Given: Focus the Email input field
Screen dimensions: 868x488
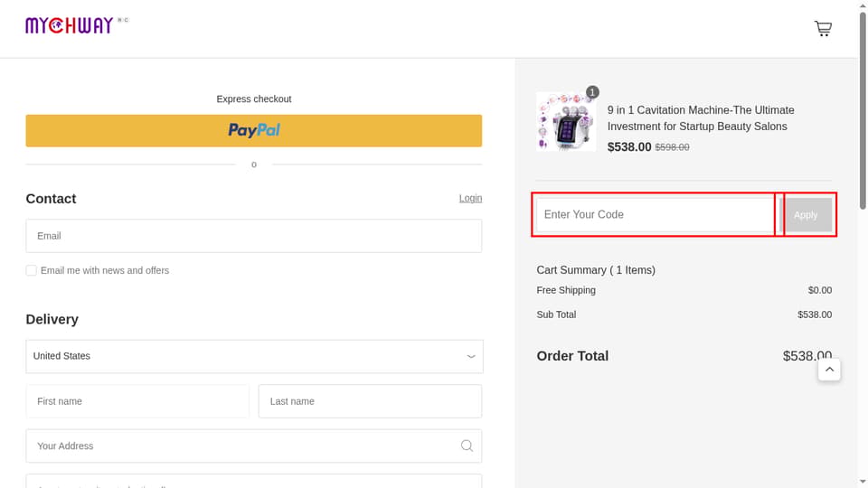Looking at the screenshot, I should tap(253, 236).
